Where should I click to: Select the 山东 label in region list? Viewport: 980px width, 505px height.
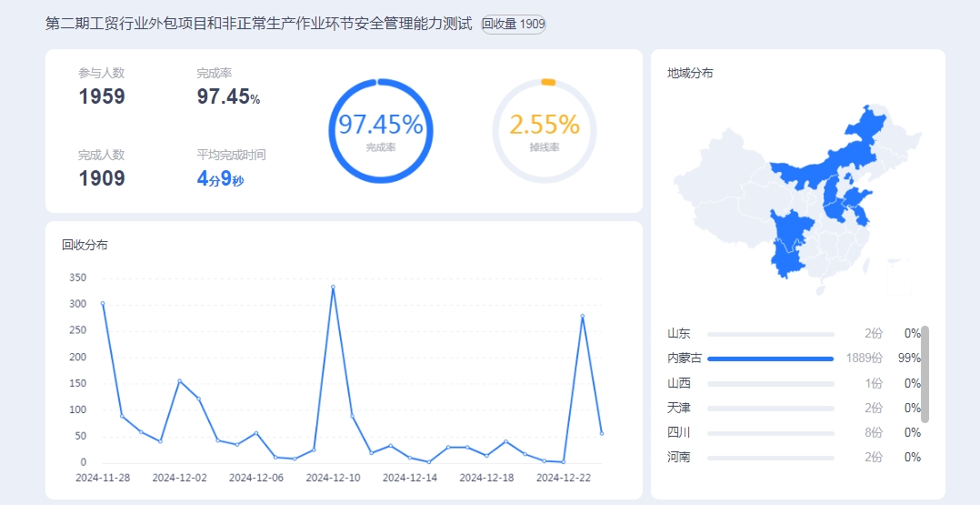point(679,334)
